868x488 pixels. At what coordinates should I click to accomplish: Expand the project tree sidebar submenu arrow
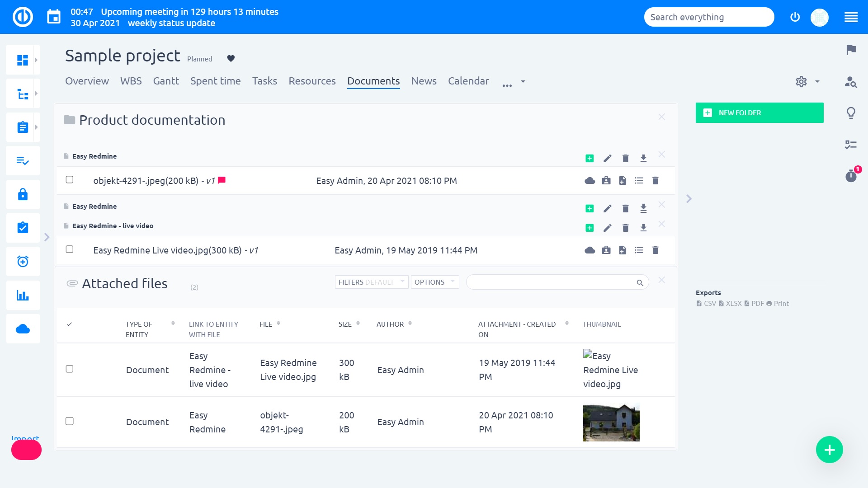pos(36,94)
